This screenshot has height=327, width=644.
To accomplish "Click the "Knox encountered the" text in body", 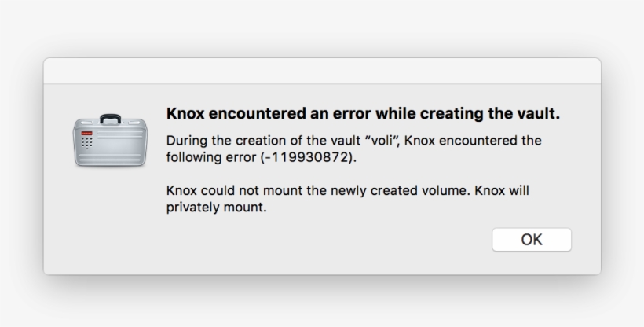I will pos(473,141).
